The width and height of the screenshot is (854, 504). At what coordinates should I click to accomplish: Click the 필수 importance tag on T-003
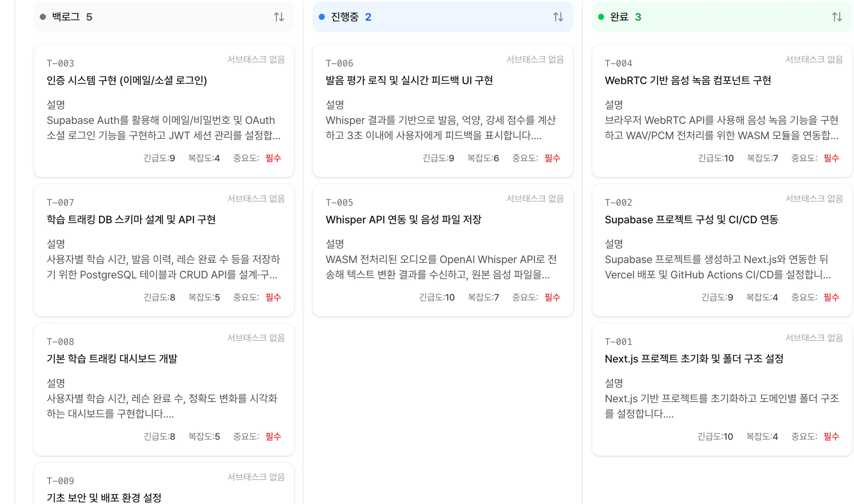[274, 158]
